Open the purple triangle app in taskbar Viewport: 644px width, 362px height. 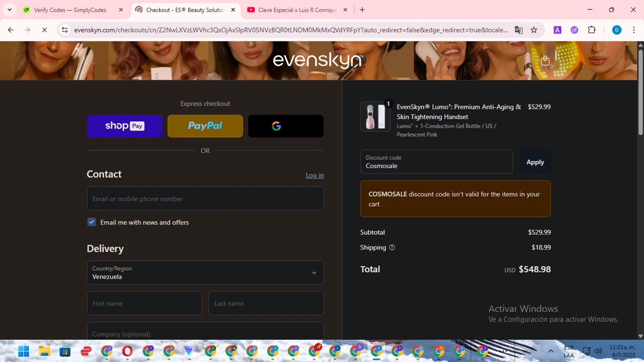pos(189,351)
